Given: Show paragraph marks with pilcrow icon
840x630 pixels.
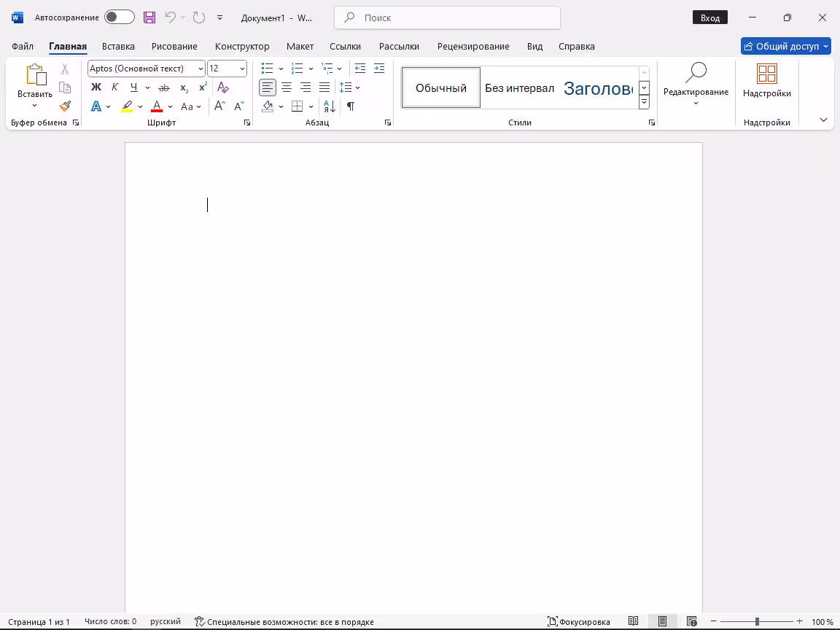Looking at the screenshot, I should (351, 106).
